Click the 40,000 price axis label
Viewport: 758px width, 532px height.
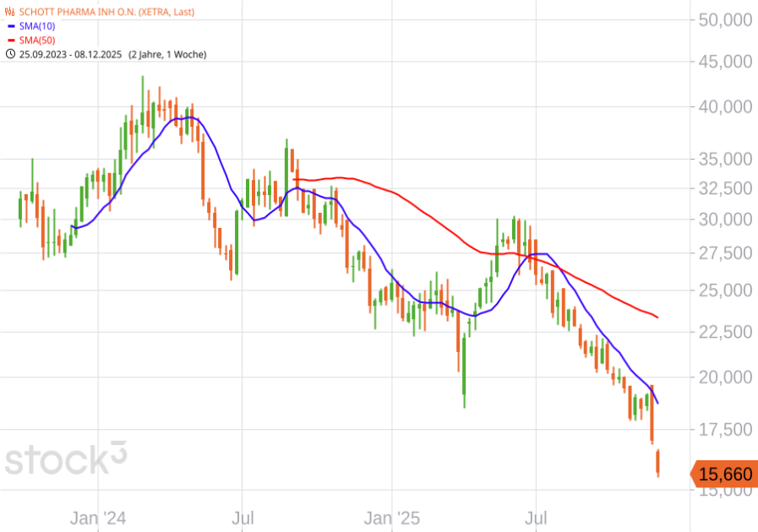pos(724,107)
